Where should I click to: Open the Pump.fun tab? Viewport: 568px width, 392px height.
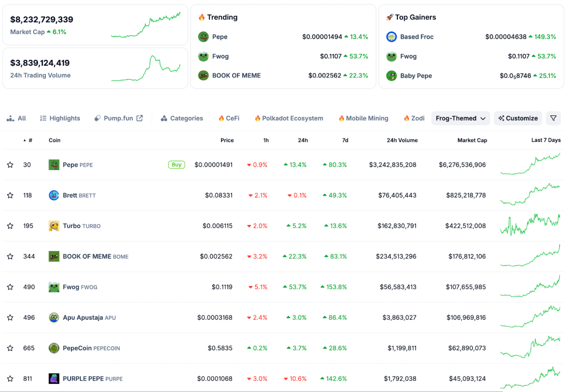click(118, 118)
